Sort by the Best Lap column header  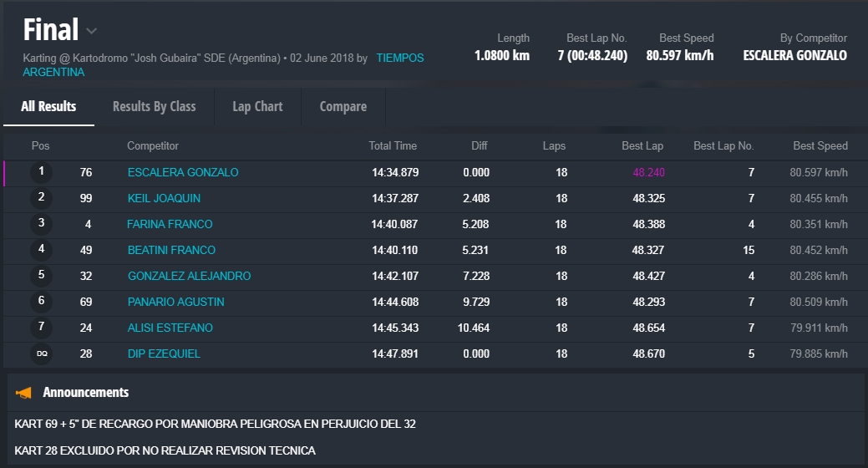coord(642,145)
